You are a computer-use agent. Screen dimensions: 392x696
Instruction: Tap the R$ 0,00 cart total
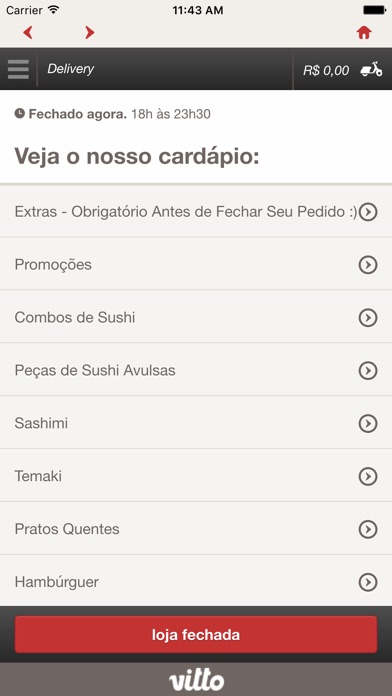326,70
